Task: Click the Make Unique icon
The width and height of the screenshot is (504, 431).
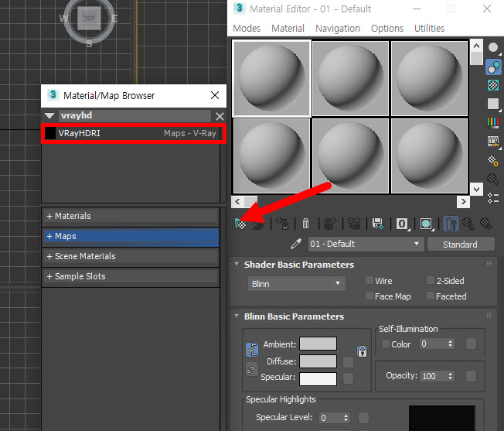Action: click(354, 224)
